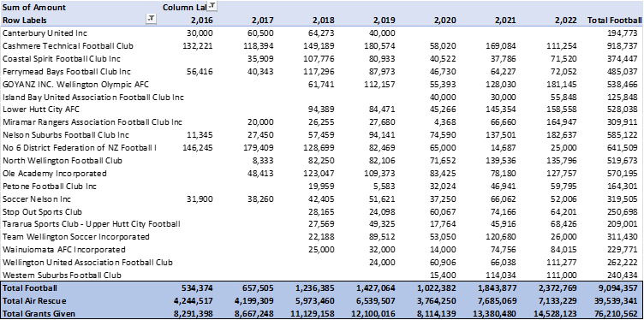The width and height of the screenshot is (644, 320).
Task: Select cell value 145,354 for Lower Hutt City
Action: [x=501, y=110]
